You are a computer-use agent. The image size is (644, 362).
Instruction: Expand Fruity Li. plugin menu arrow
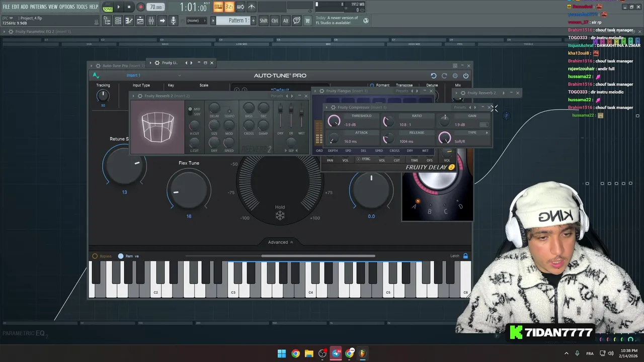tap(150, 63)
